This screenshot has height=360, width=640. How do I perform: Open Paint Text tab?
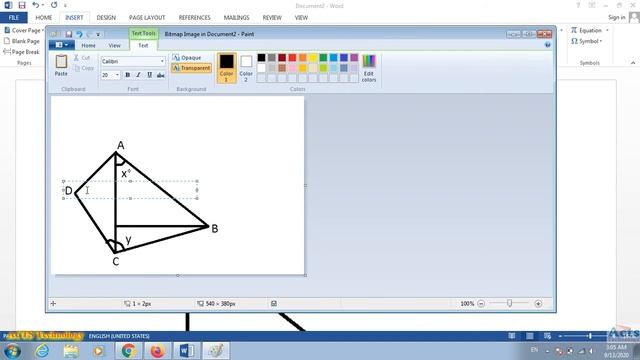pos(143,45)
